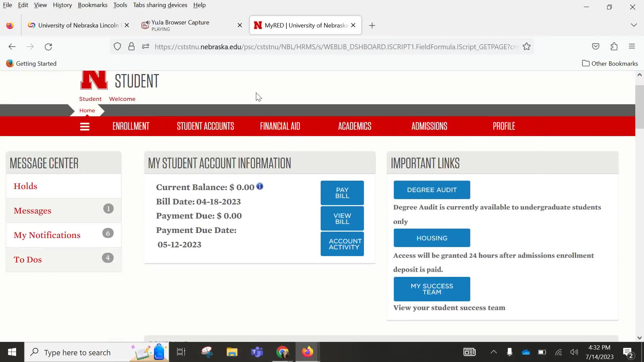Click the Pay Bill button
The width and height of the screenshot is (644, 362).
pyautogui.click(x=342, y=193)
